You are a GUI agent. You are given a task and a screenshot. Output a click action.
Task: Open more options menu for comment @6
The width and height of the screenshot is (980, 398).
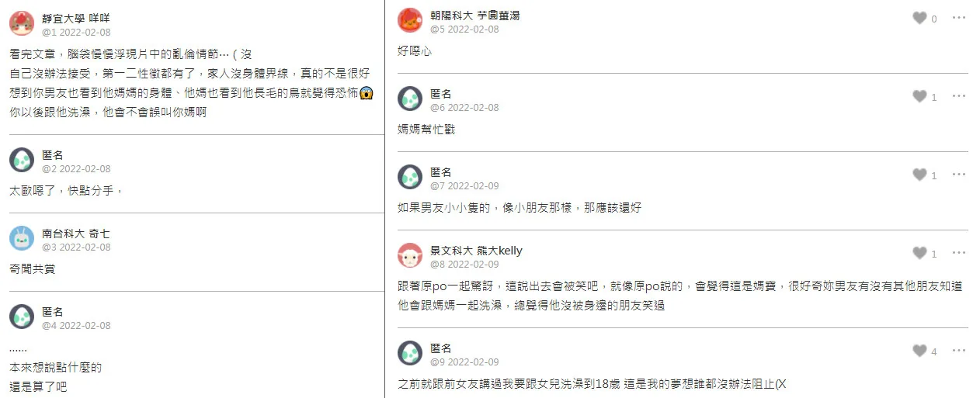click(959, 96)
